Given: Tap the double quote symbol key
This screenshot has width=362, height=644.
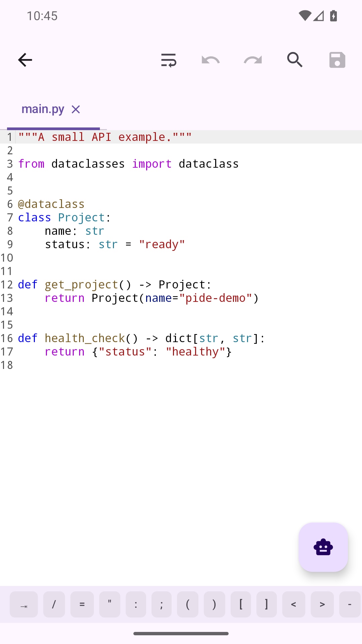Looking at the screenshot, I should [110, 604].
